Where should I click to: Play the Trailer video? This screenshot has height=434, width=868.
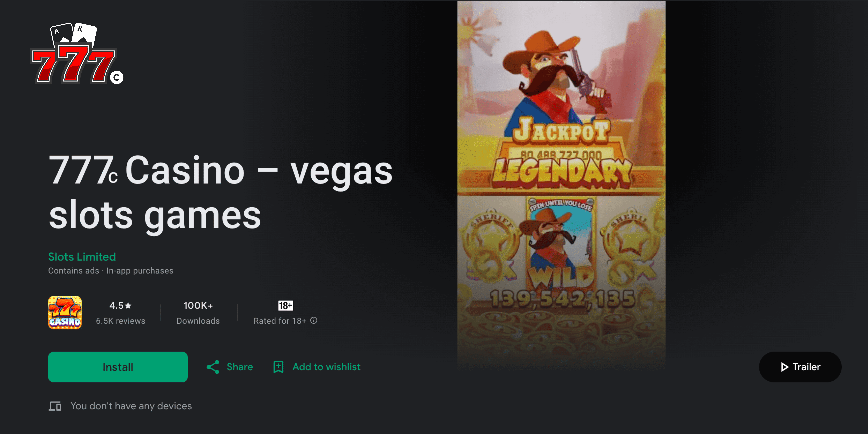pos(800,367)
